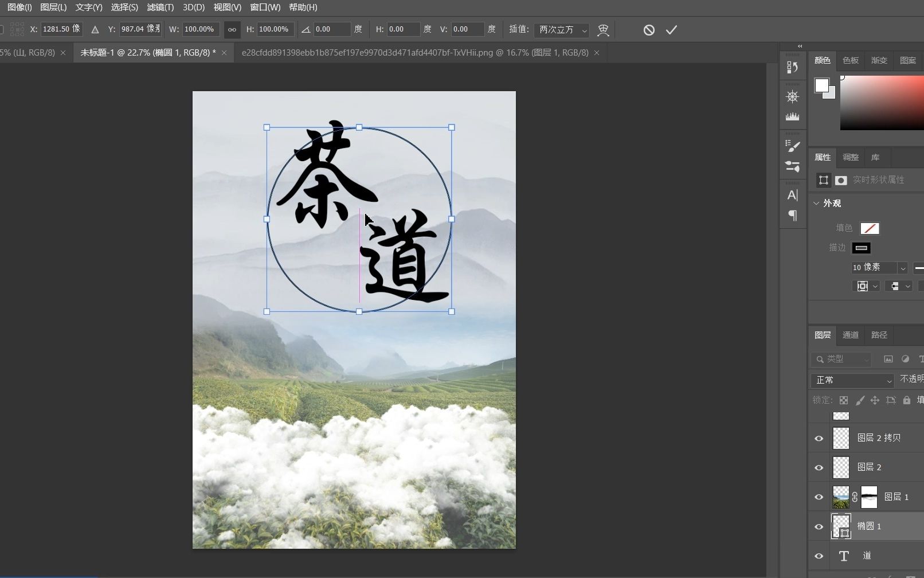
Task: Switch to the 通道 tab
Action: 850,335
